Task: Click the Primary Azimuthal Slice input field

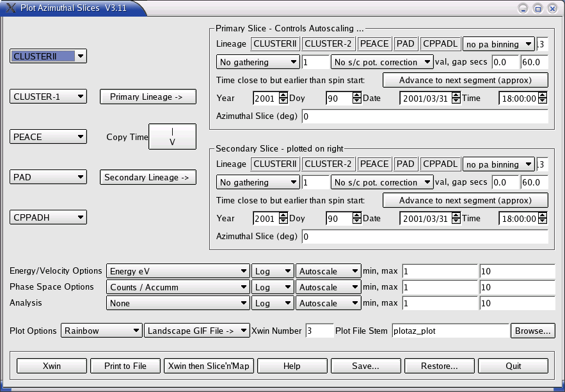Action: (424, 116)
